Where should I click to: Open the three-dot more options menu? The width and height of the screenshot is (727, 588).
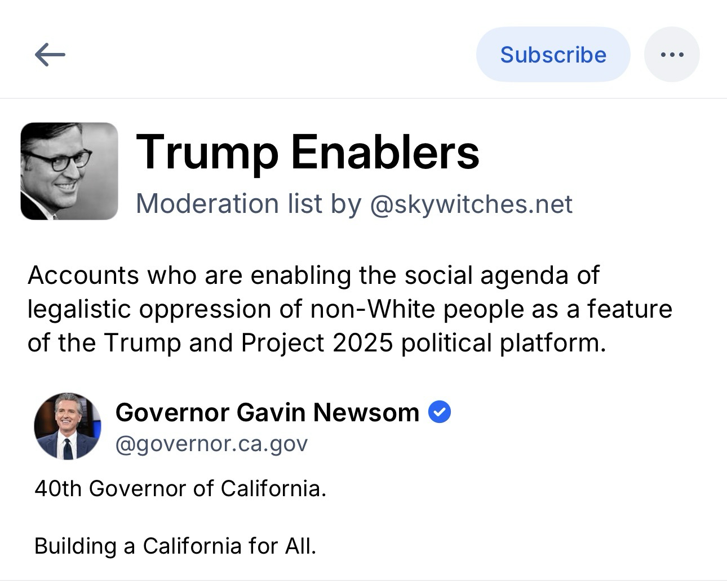point(672,55)
